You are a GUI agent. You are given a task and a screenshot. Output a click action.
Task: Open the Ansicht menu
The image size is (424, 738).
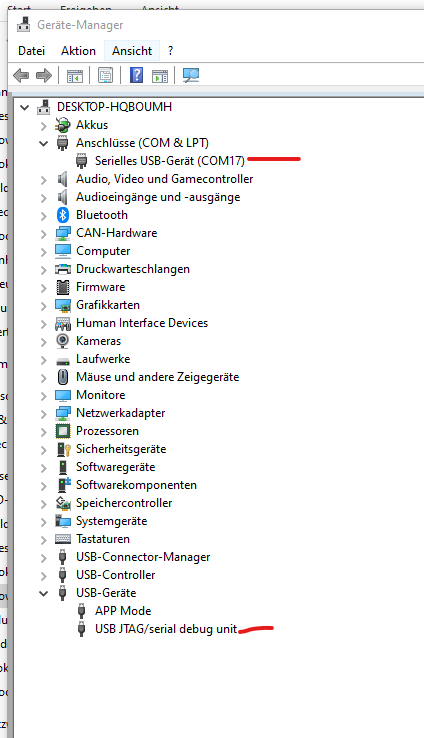[x=132, y=51]
